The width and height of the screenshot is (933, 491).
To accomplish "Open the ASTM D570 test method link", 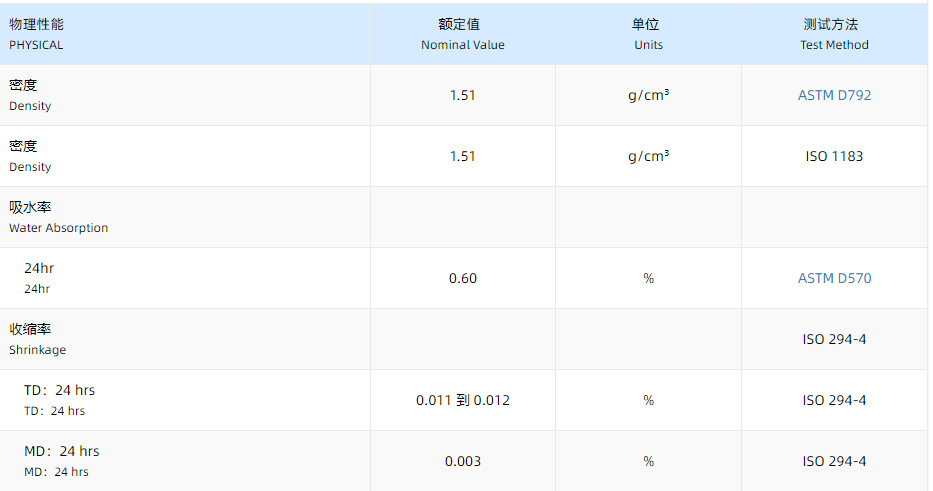I will point(834,278).
